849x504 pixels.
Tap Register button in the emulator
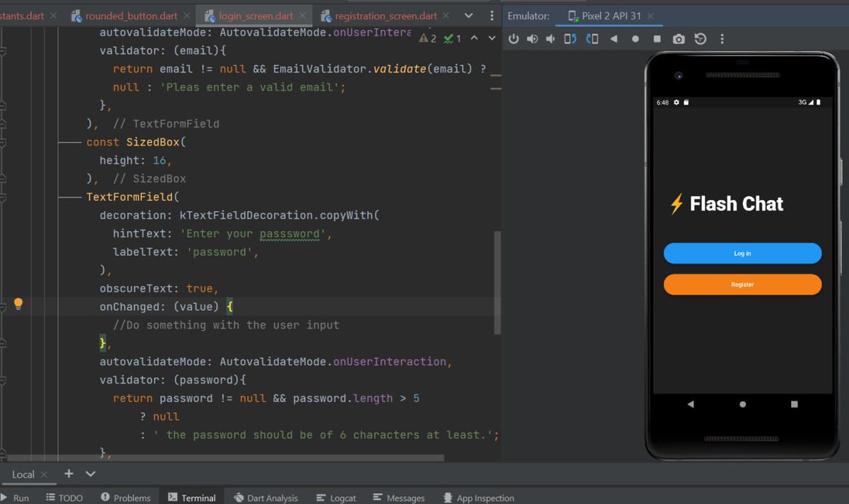click(742, 284)
